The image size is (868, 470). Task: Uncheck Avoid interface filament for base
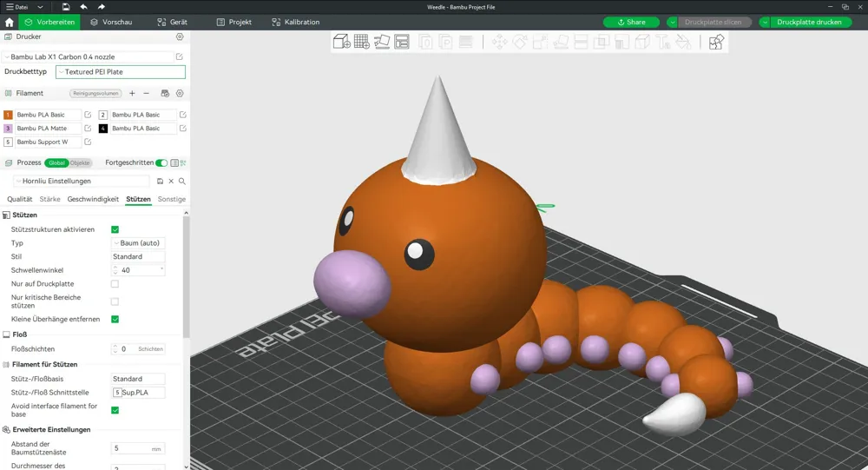[x=115, y=410]
